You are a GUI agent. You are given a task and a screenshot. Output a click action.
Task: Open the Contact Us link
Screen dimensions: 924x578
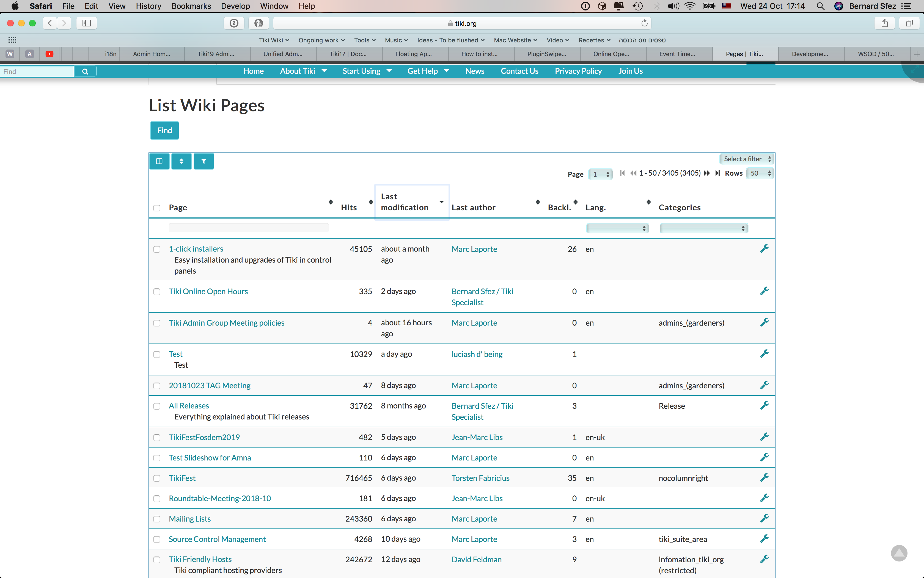click(519, 71)
